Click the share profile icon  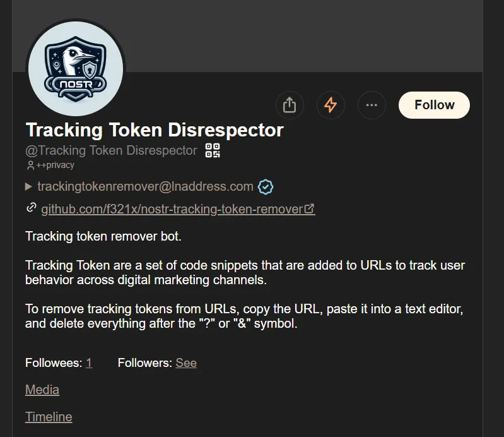coord(290,105)
